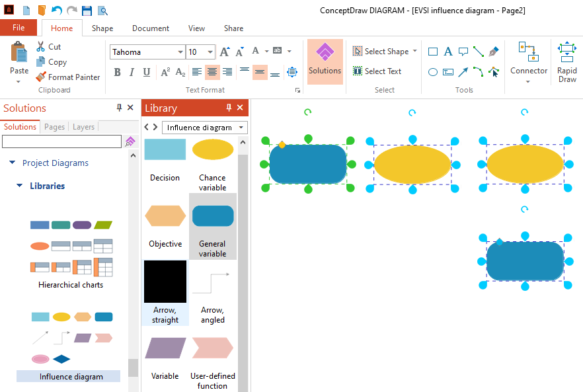
Task: Open text block settings icon
Action: (x=292, y=72)
